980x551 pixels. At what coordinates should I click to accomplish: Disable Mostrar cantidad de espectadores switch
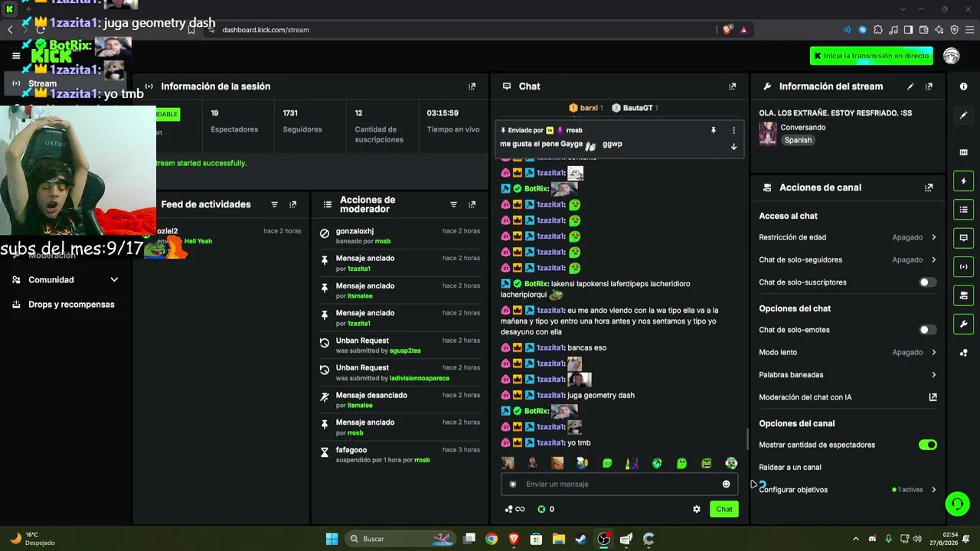tap(927, 445)
